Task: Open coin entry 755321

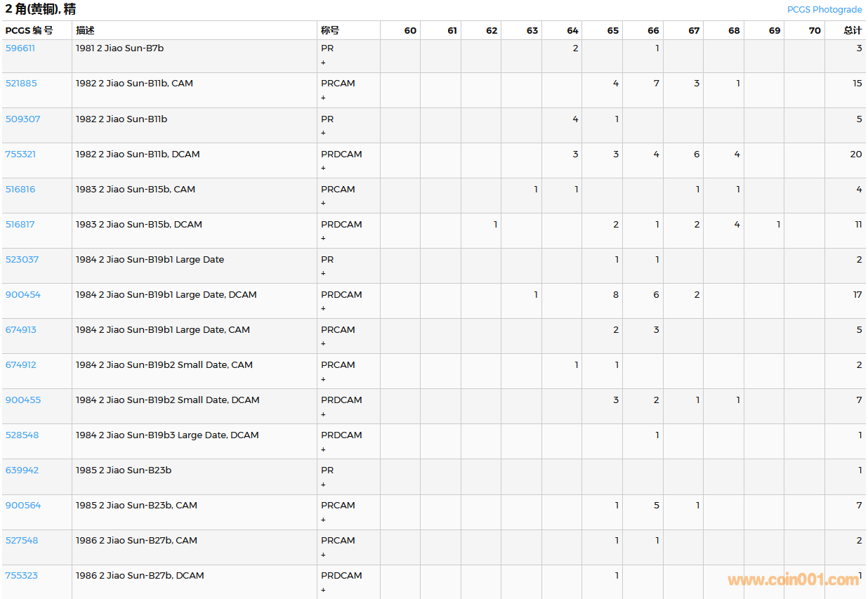Action: 20,154
